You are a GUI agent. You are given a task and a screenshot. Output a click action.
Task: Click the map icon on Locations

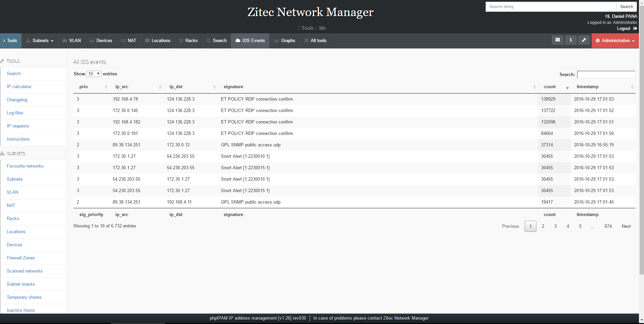[147, 41]
